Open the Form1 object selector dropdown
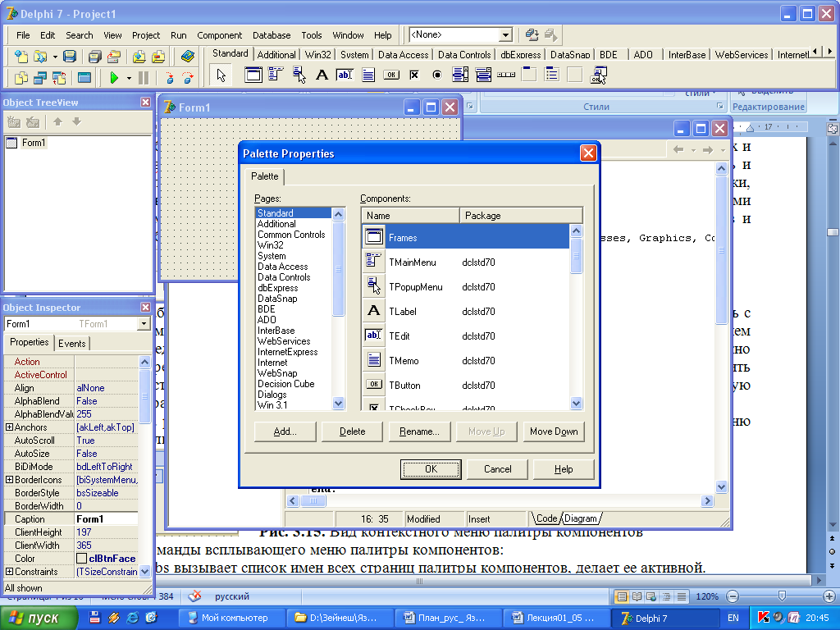 144,324
